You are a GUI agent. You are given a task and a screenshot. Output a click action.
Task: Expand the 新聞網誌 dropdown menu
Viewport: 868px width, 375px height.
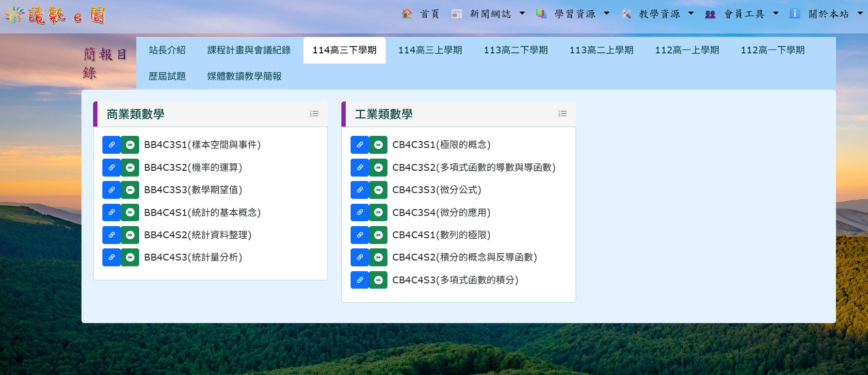click(x=490, y=14)
